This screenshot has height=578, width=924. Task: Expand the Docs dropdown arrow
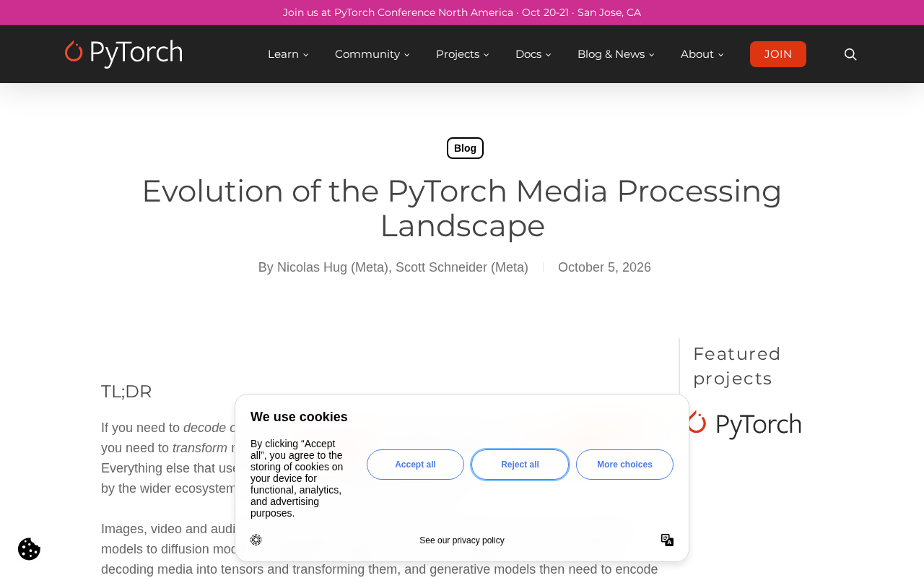(548, 55)
